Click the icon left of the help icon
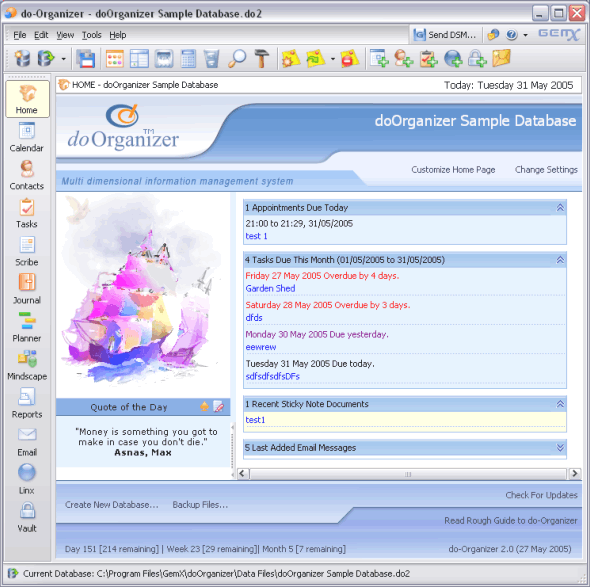 tap(493, 35)
